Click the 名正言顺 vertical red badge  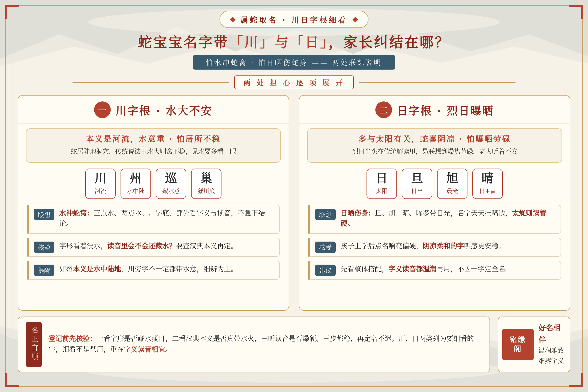pos(34,344)
